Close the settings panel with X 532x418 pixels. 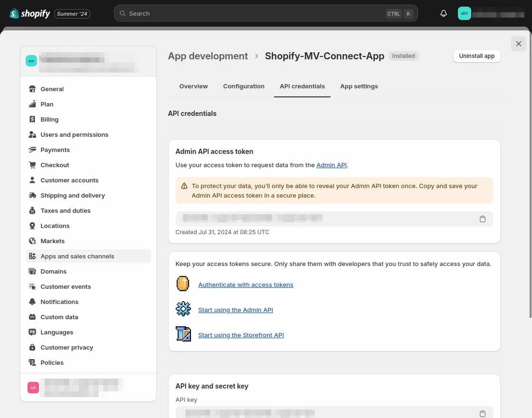[x=518, y=44]
